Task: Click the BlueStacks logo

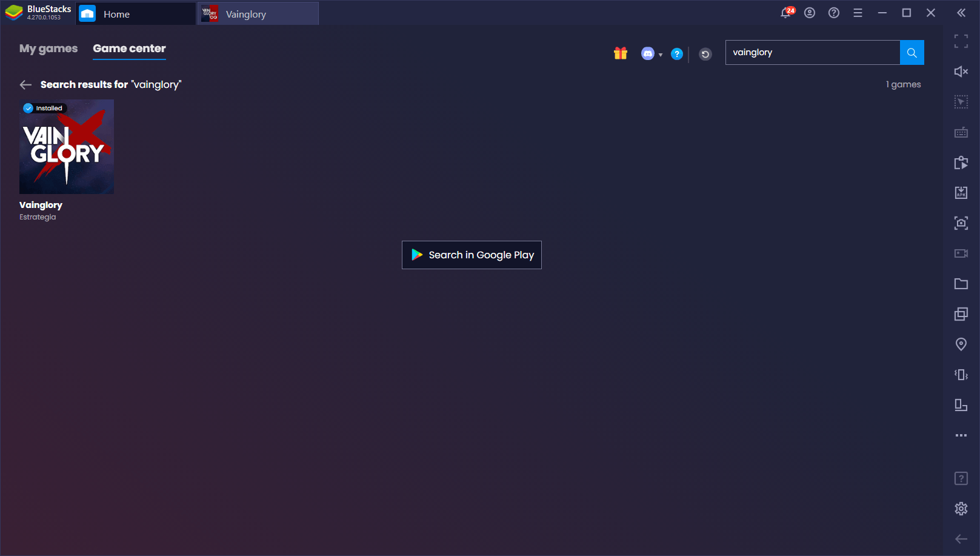Action: pos(14,13)
